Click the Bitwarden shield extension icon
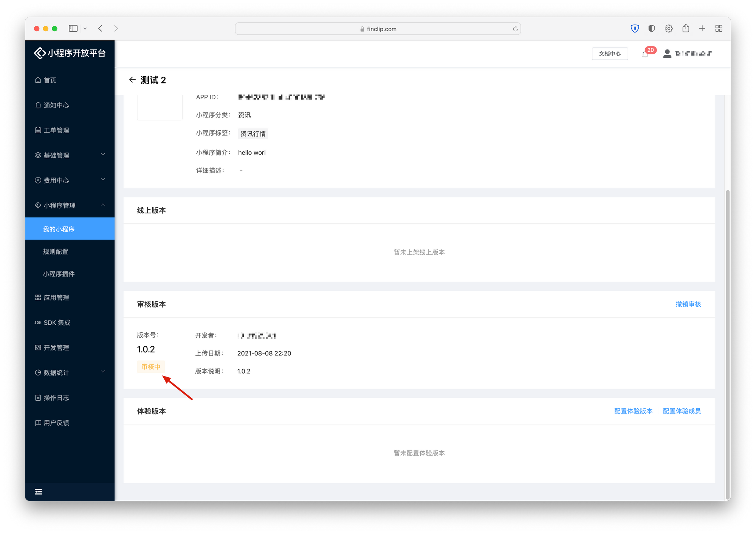756x534 pixels. [635, 28]
